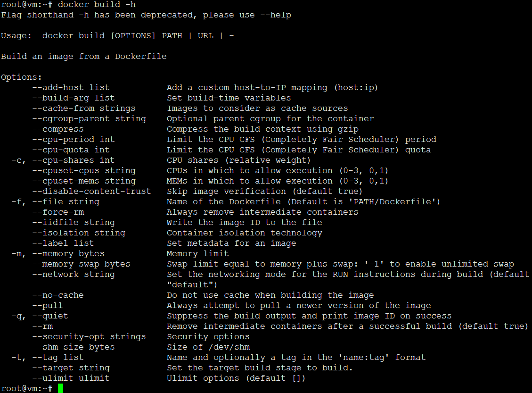This screenshot has height=393, width=532.
Task: Click the green terminal cursor block
Action: click(x=60, y=388)
